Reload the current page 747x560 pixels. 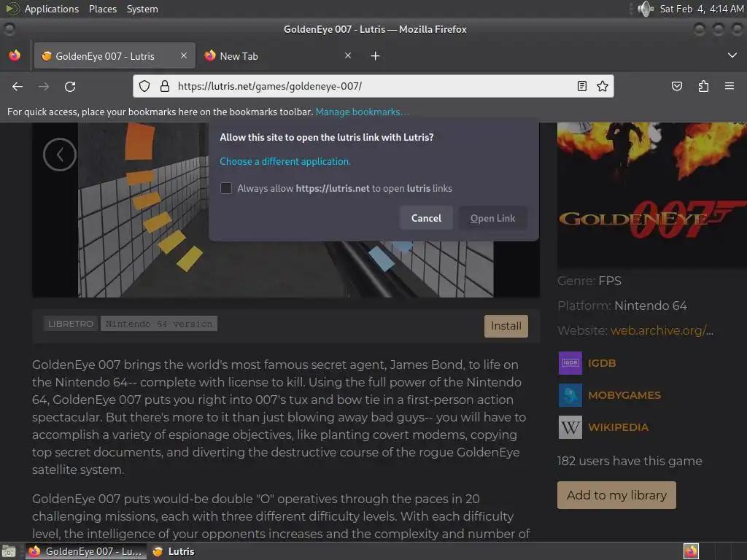pos(70,86)
